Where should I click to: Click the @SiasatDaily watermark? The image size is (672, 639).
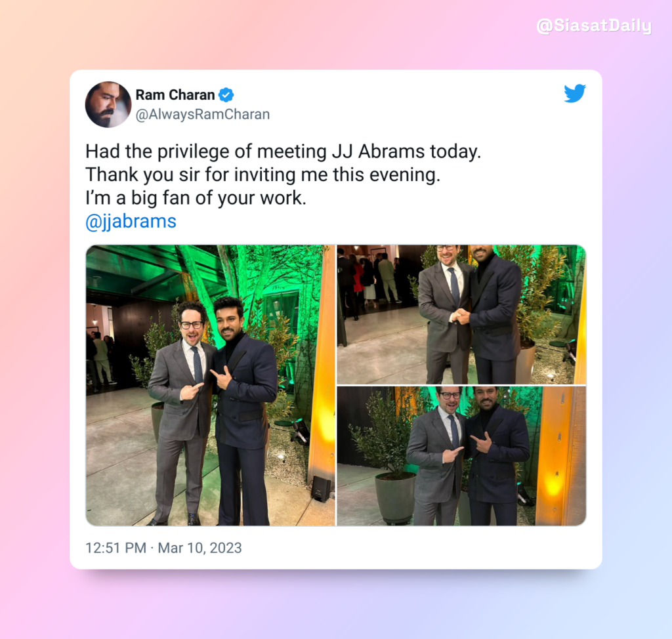click(594, 26)
